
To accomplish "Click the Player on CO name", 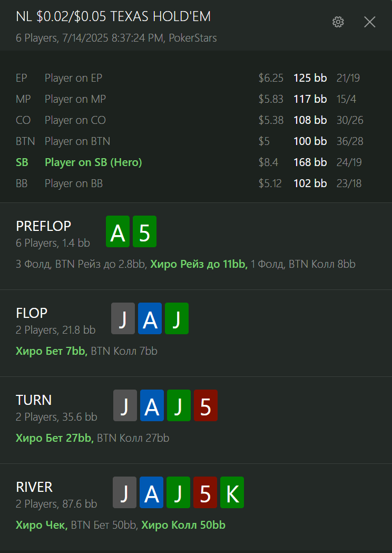I will coord(75,120).
